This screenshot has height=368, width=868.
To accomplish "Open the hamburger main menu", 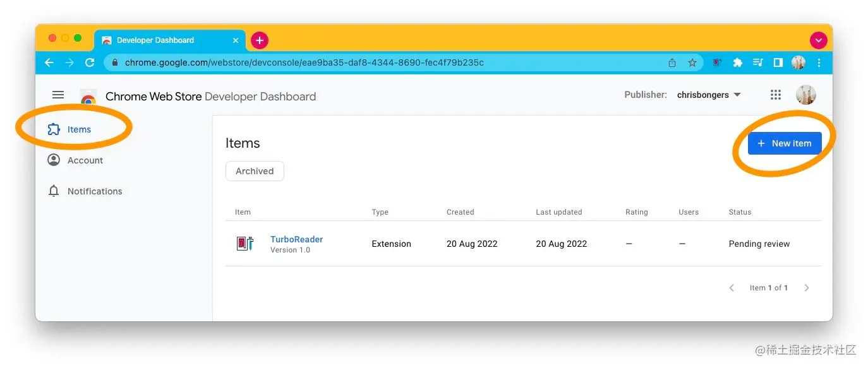I will pos(58,95).
